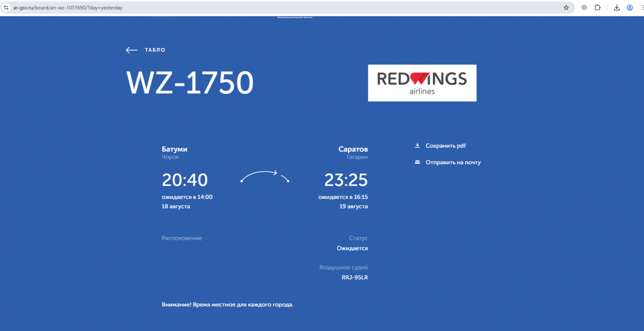Save flight info via Сохранить pdf
This screenshot has height=331, width=644.
pyautogui.click(x=446, y=146)
